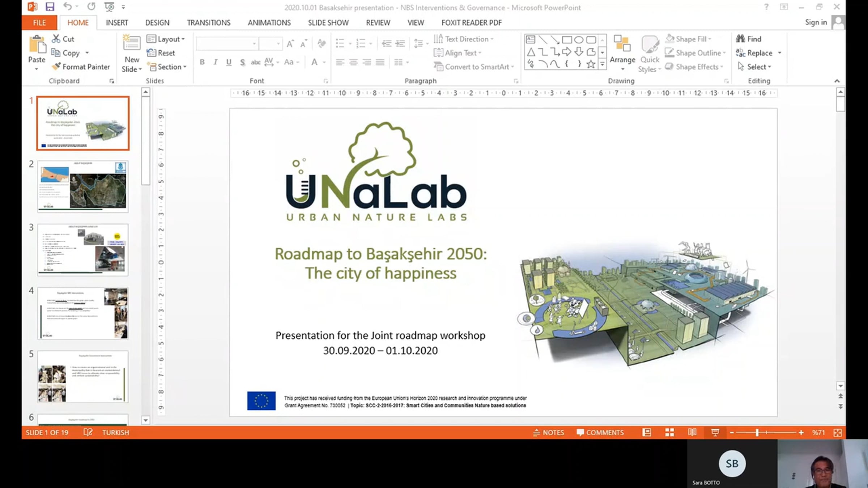Select slide 4 thumbnail
The image size is (868, 488).
pos(83,313)
